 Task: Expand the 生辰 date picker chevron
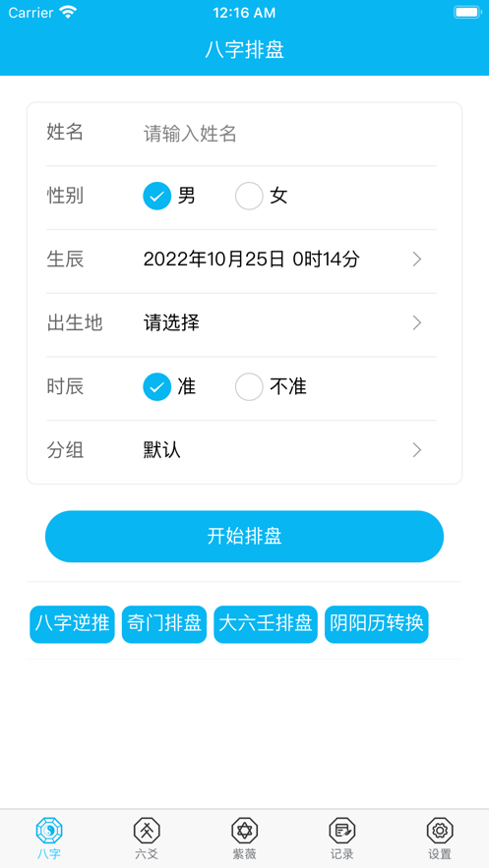(x=417, y=260)
